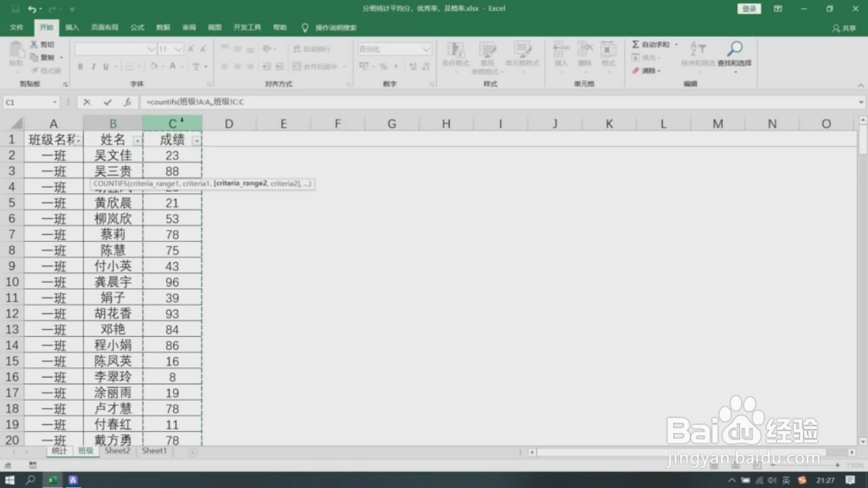Switch to the 页面布局 (Page Layout) ribbon tab

(104, 28)
